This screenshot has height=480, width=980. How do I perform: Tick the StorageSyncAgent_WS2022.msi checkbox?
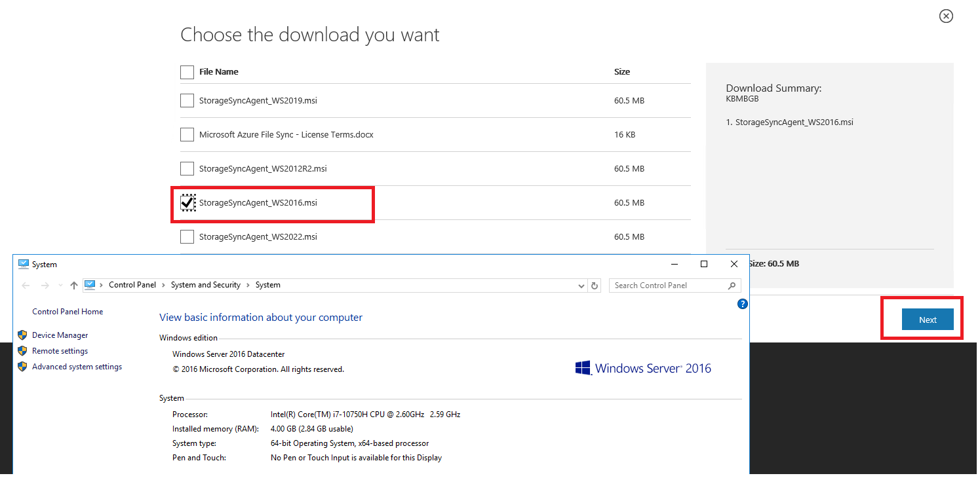click(187, 237)
